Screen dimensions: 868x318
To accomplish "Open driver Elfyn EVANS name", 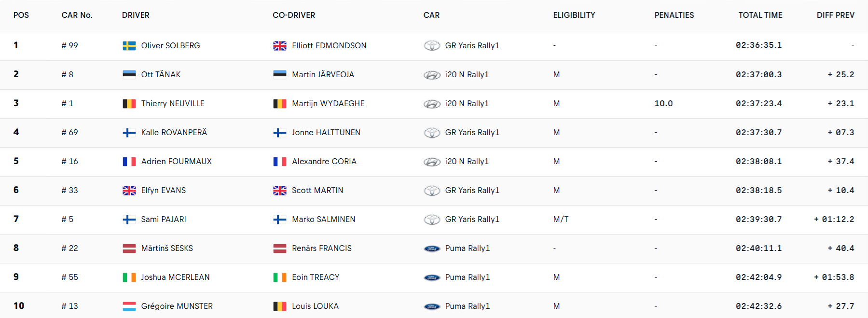I will pyautogui.click(x=163, y=190).
